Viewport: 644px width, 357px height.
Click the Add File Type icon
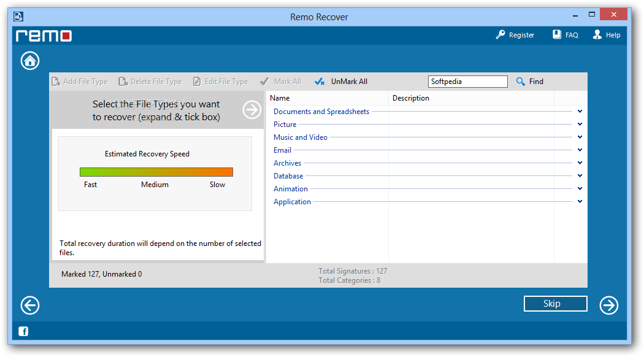coord(56,82)
